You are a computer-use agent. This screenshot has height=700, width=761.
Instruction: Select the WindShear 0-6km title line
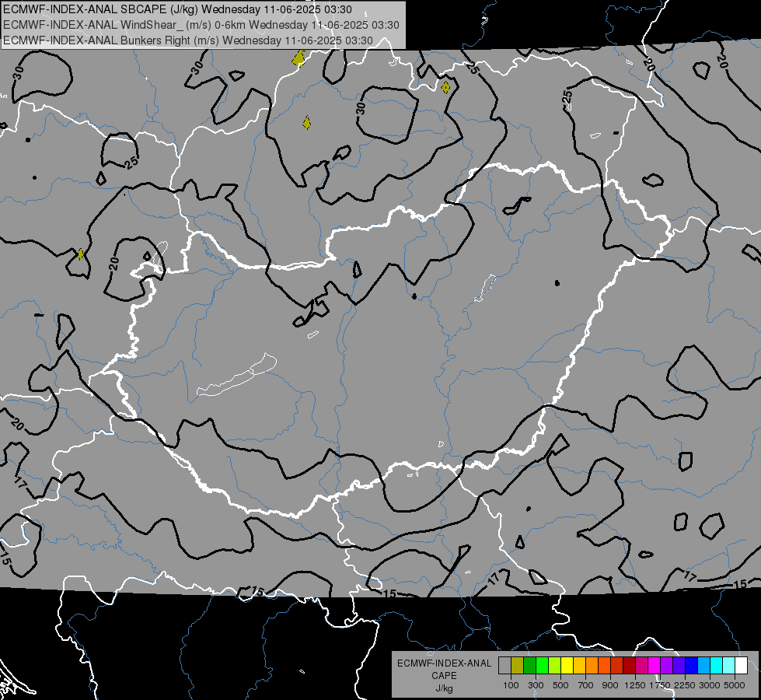(201, 25)
